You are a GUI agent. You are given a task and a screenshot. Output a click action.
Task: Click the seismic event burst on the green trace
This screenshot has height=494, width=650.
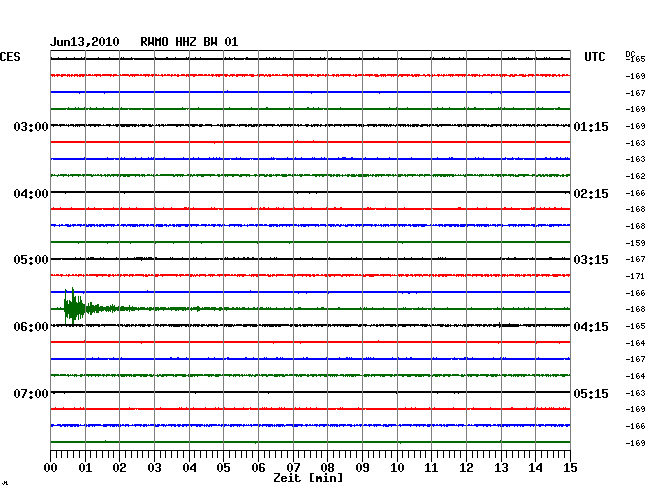click(x=75, y=308)
